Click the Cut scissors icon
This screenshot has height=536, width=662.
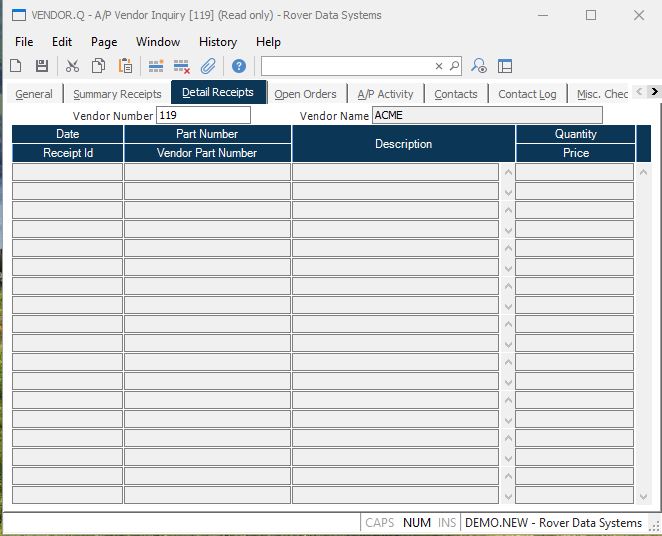[72, 66]
